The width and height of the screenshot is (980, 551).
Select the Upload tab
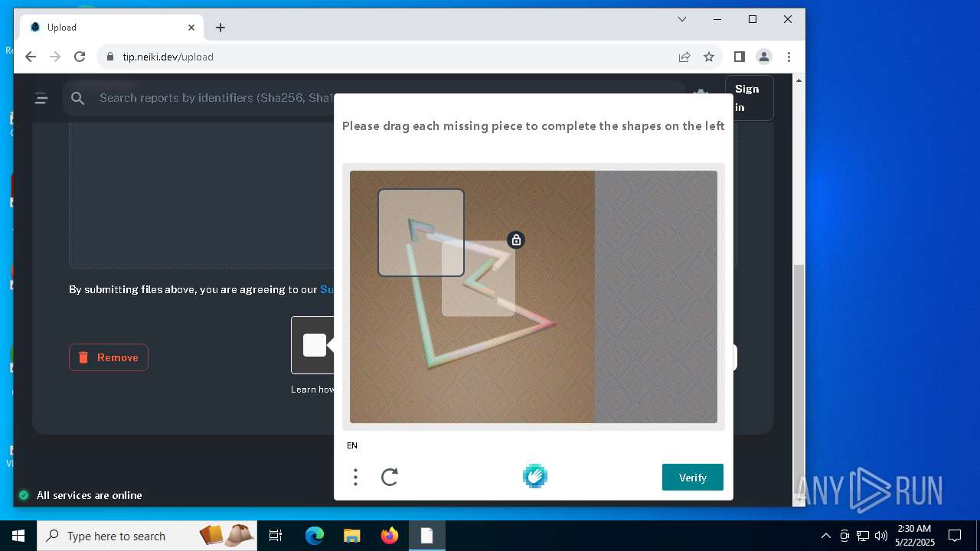coord(113,28)
